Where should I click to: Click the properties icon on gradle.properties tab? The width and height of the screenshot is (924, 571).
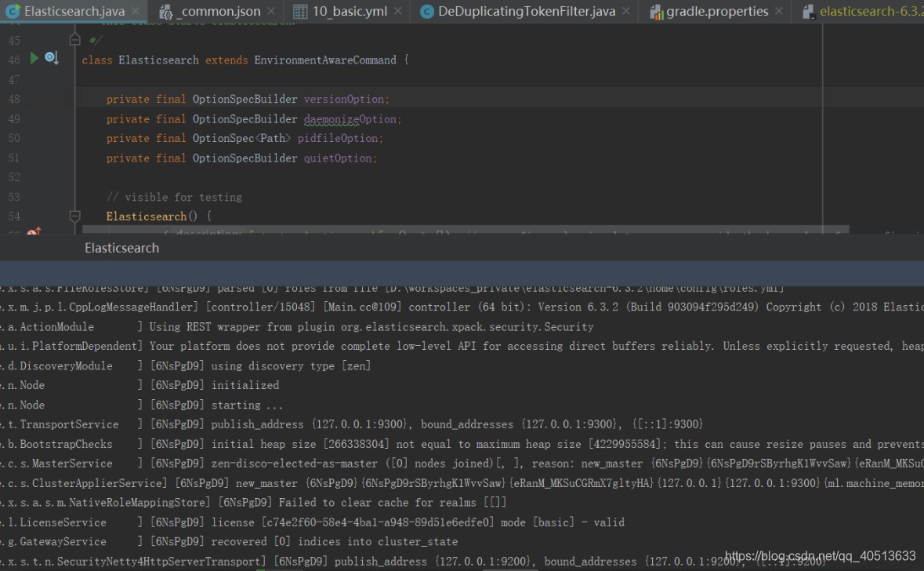656,11
